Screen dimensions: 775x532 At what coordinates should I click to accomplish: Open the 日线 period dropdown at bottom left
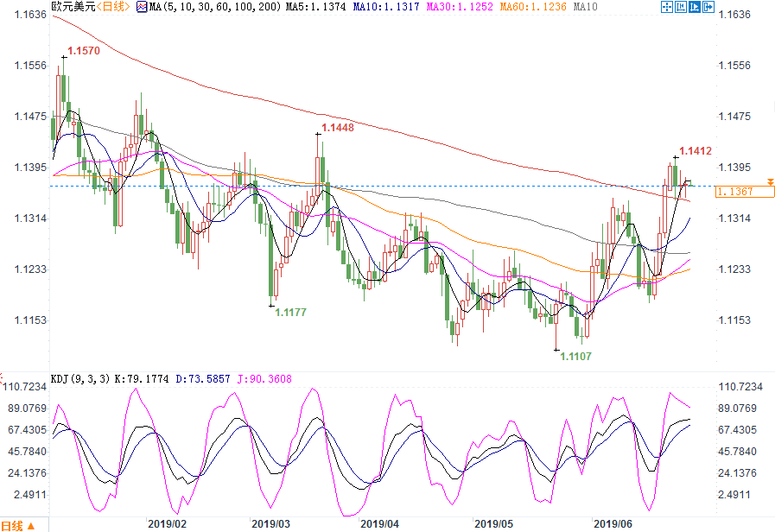(17, 525)
